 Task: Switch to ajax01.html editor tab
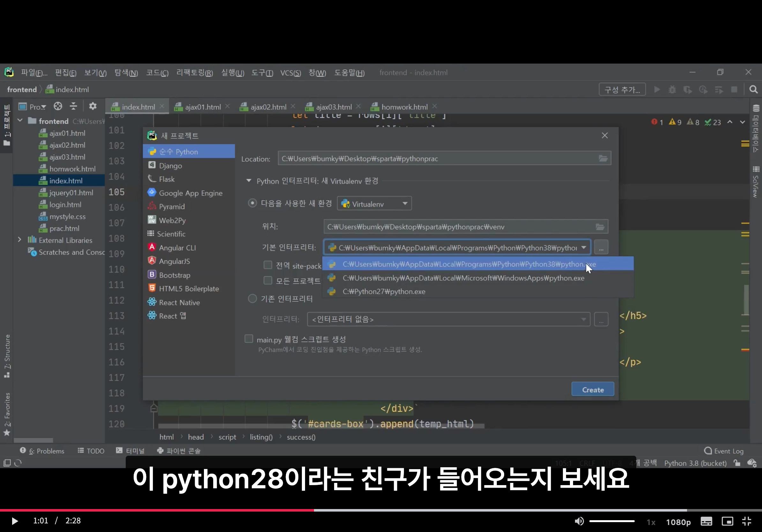coord(202,107)
